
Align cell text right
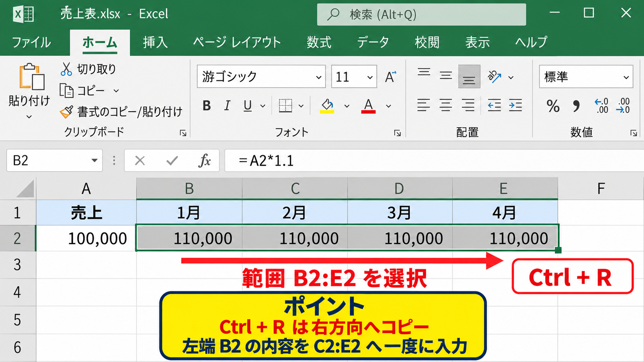pyautogui.click(x=468, y=105)
